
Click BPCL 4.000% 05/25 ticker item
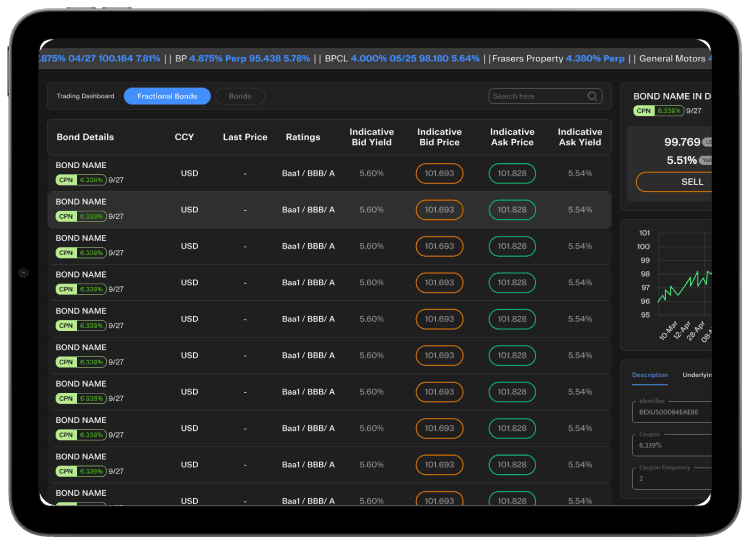[402, 58]
